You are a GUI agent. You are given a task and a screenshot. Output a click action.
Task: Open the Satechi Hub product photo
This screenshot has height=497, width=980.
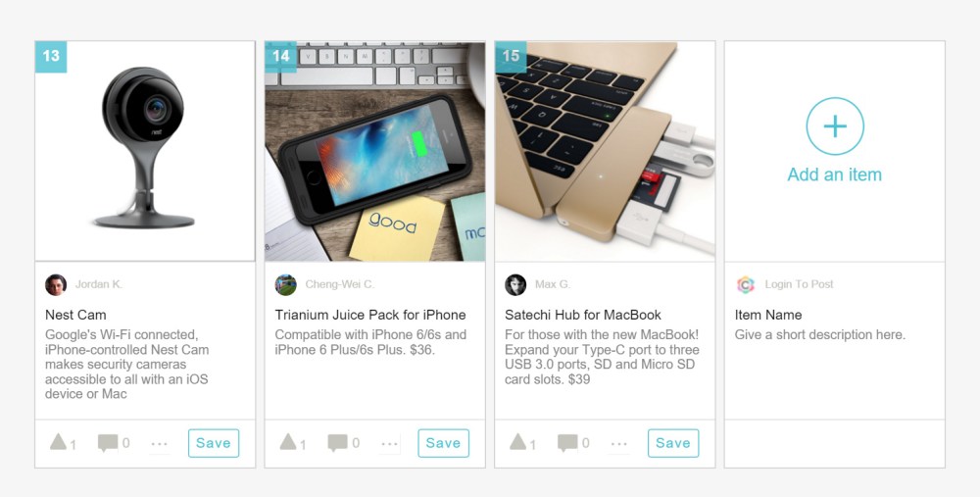click(605, 151)
